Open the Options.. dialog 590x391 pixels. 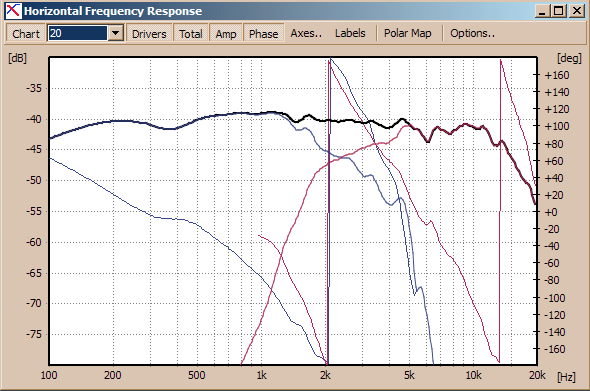point(472,33)
